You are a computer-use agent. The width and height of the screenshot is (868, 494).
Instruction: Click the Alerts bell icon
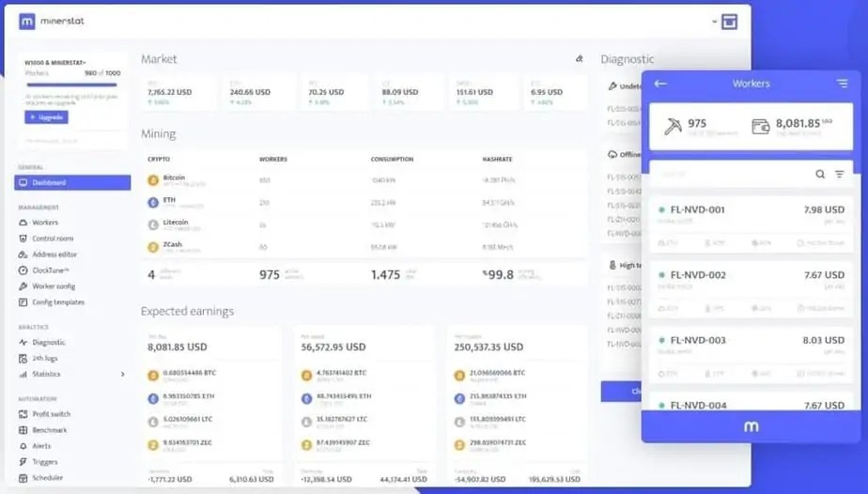(23, 446)
